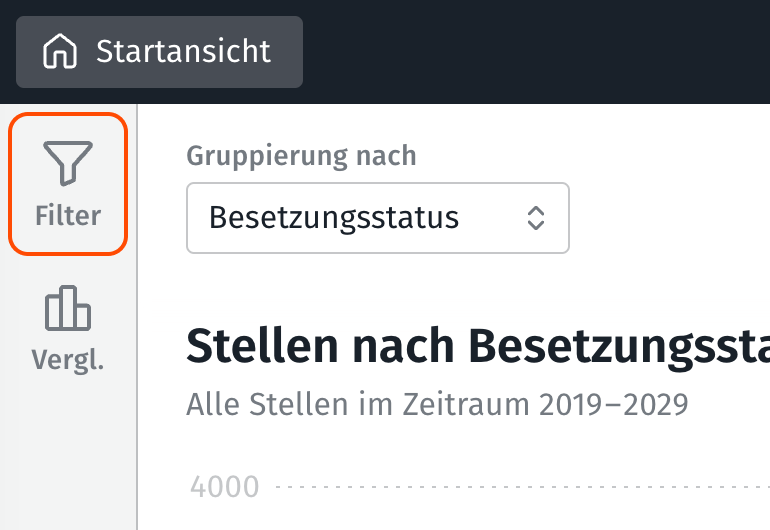Click the 'Gruppierung nach' field label

(x=301, y=156)
